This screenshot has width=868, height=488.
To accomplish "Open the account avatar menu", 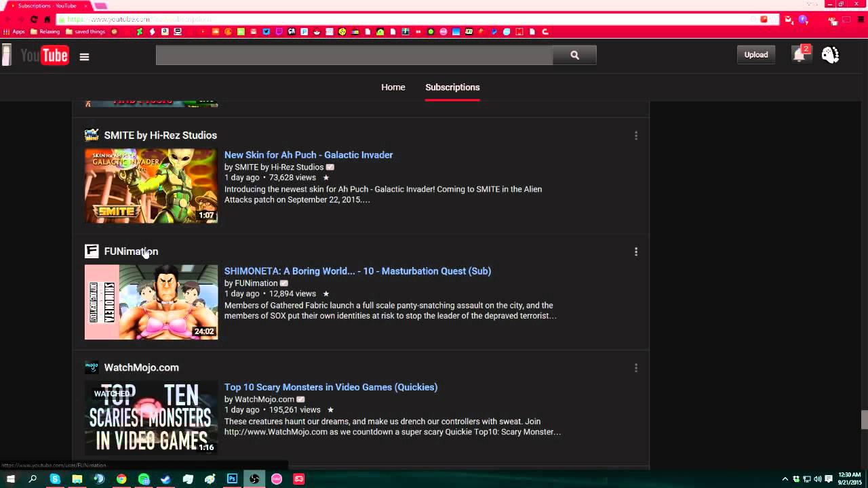I will pos(830,55).
